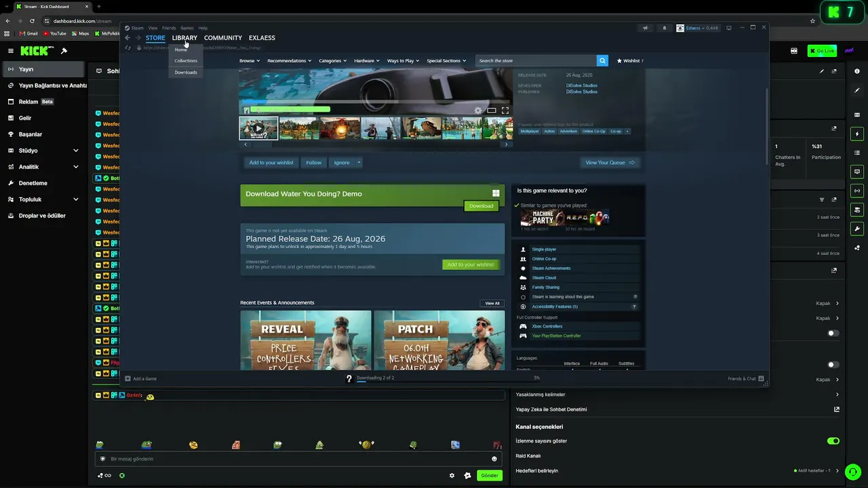Click the green Add to your wishlist button

471,264
